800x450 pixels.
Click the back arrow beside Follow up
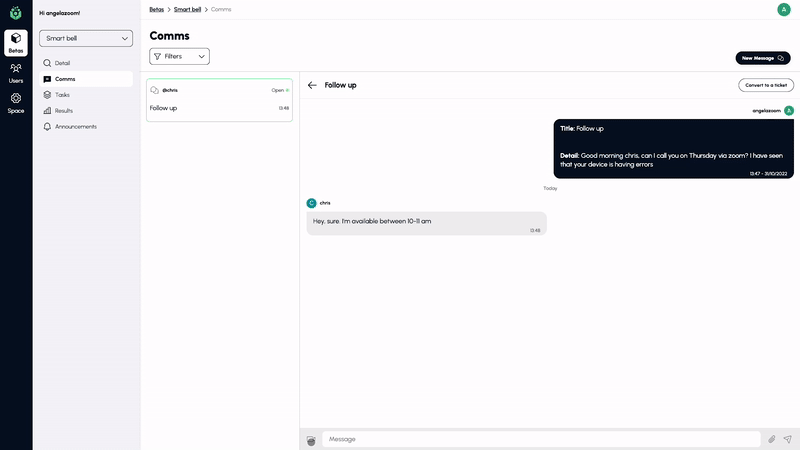click(x=312, y=85)
